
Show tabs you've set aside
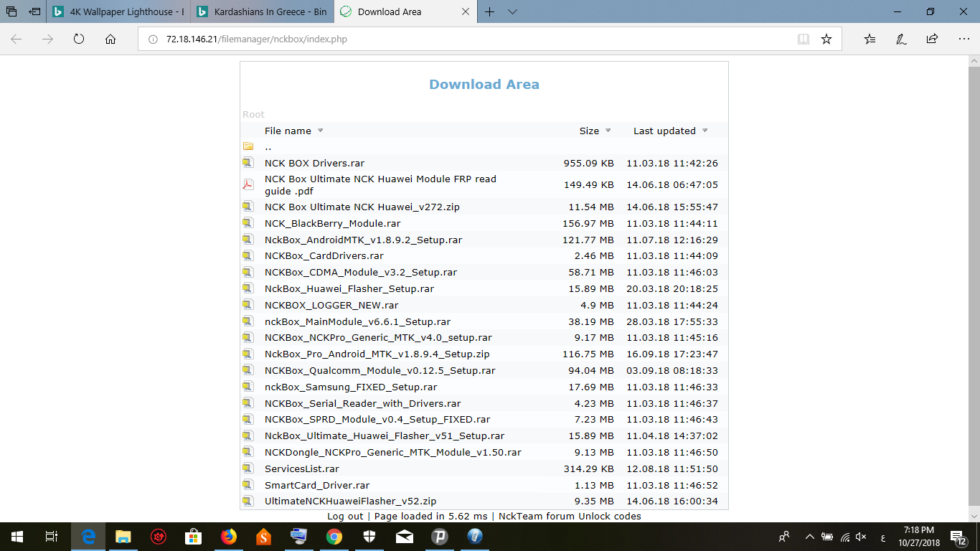pyautogui.click(x=11, y=11)
